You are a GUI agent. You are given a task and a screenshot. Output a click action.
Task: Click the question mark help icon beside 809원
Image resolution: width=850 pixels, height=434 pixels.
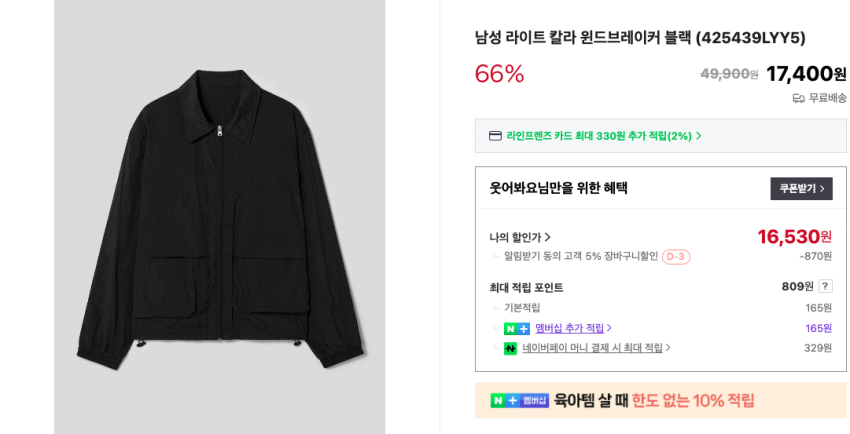(825, 286)
